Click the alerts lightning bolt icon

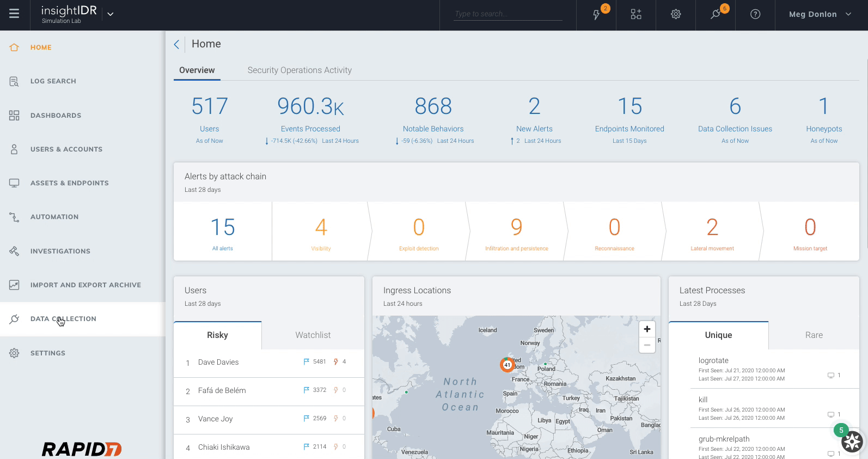[x=596, y=15]
